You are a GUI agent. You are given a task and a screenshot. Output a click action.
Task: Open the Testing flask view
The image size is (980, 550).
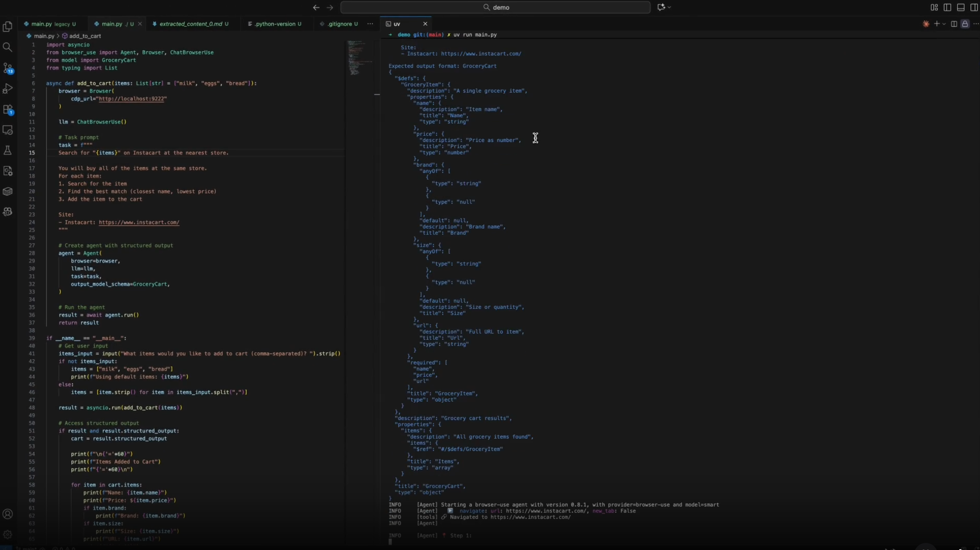(x=8, y=150)
